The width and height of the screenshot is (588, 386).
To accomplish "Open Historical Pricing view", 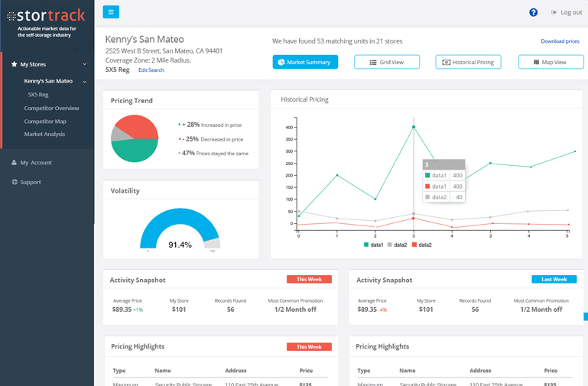I will pos(468,62).
